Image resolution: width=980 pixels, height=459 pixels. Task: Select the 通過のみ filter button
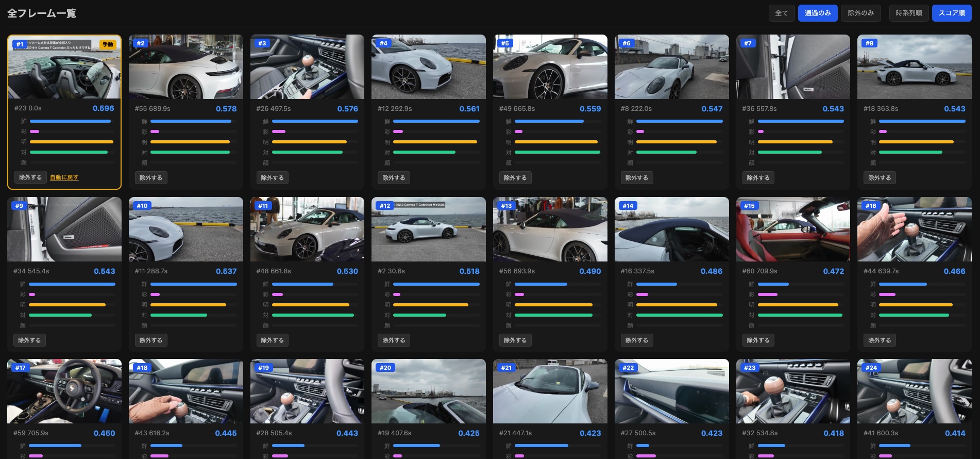click(817, 13)
